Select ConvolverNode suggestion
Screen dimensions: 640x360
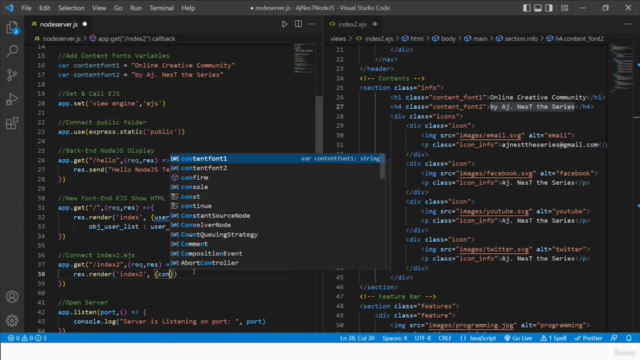tap(276, 225)
